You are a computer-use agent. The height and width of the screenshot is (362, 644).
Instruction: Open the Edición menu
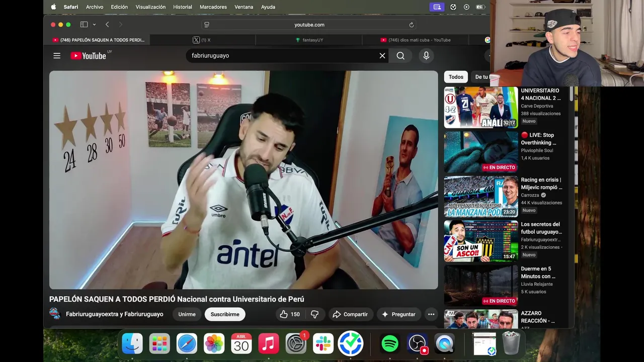(119, 7)
